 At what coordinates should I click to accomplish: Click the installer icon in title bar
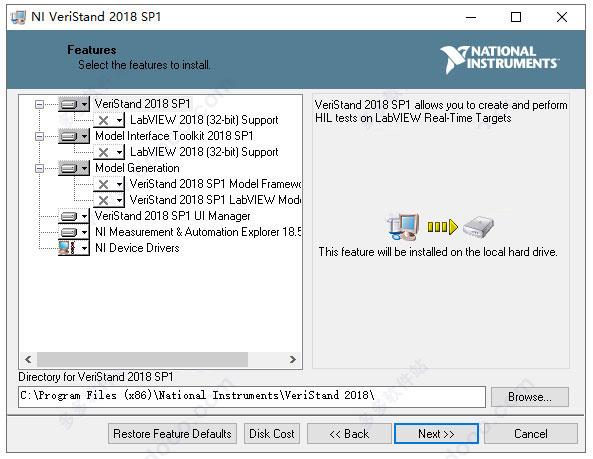(x=18, y=17)
